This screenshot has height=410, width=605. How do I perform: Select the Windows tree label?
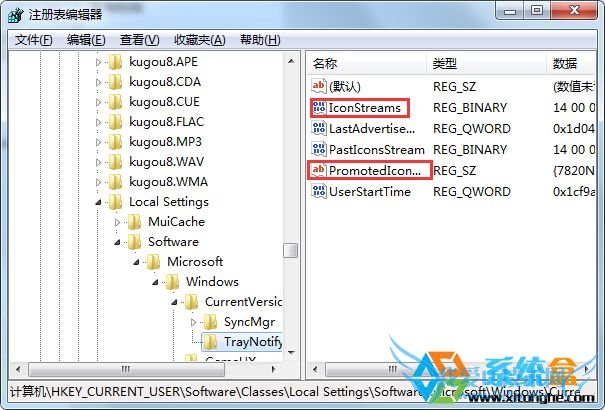[x=212, y=282]
